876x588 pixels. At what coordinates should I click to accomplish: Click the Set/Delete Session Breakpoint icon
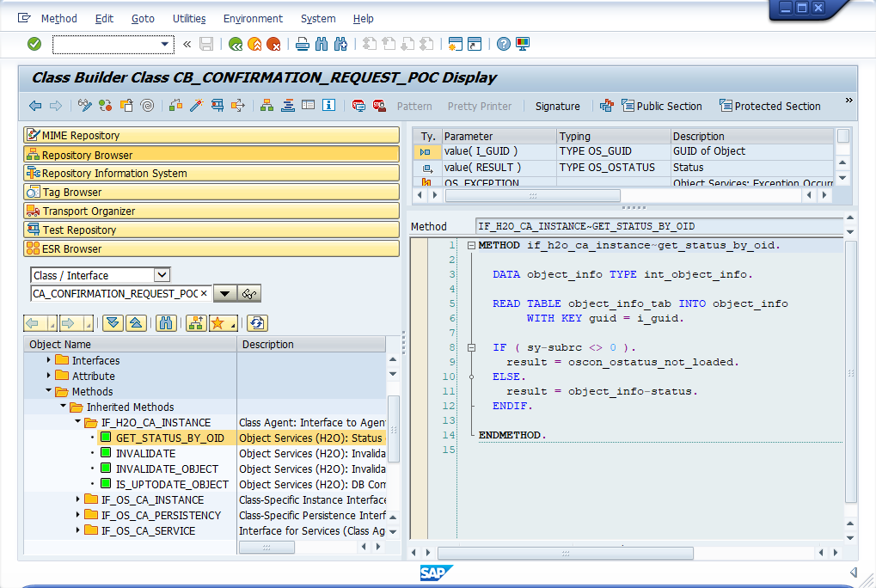coord(358,106)
